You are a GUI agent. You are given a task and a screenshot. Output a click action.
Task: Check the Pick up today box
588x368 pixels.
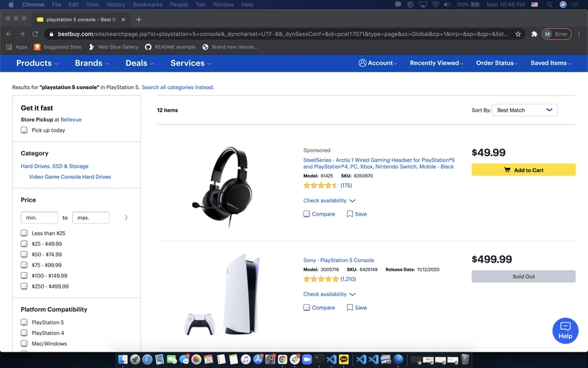pos(24,130)
